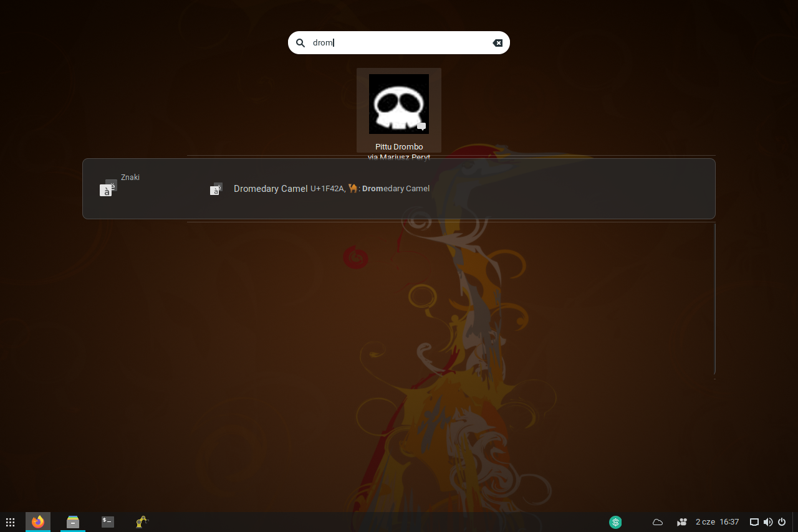Click the magnifier icon in the search bar

pos(300,43)
